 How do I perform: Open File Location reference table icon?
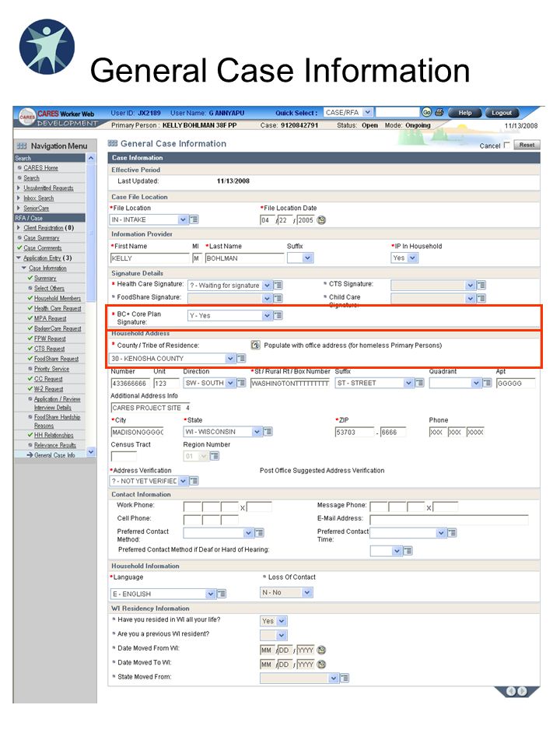tap(194, 219)
